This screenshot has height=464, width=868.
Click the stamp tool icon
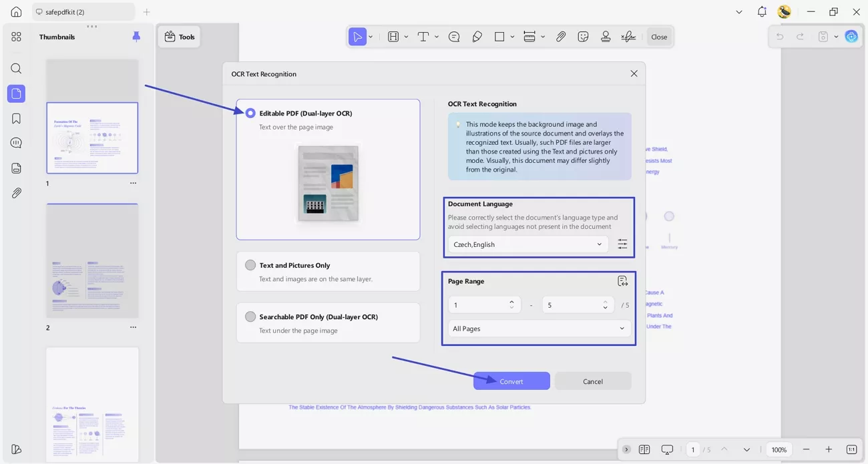point(606,37)
